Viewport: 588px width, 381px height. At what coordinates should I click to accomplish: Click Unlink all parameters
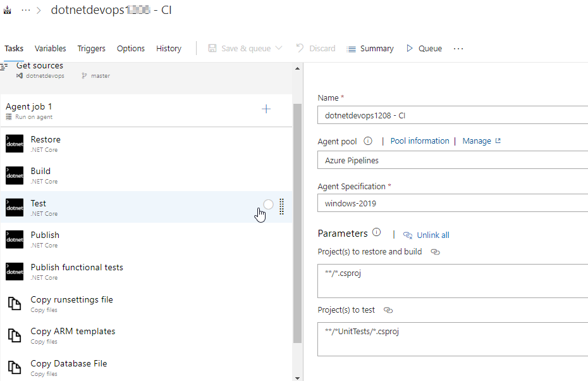point(432,235)
